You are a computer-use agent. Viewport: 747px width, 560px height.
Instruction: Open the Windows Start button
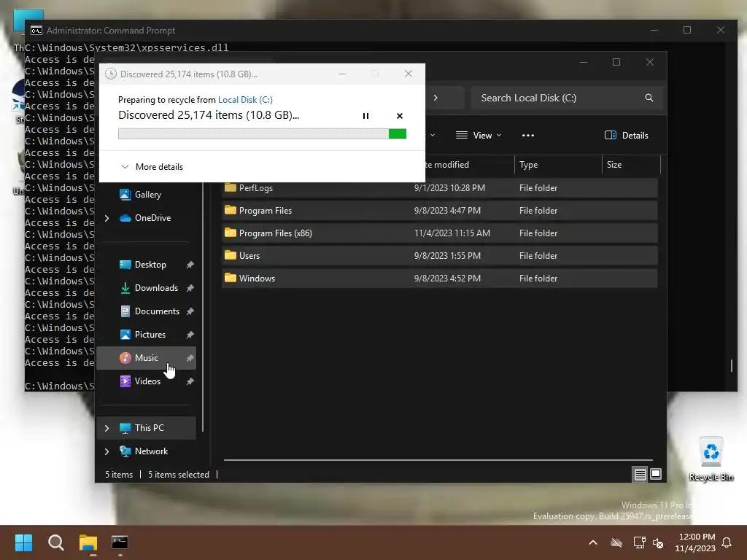click(x=23, y=542)
